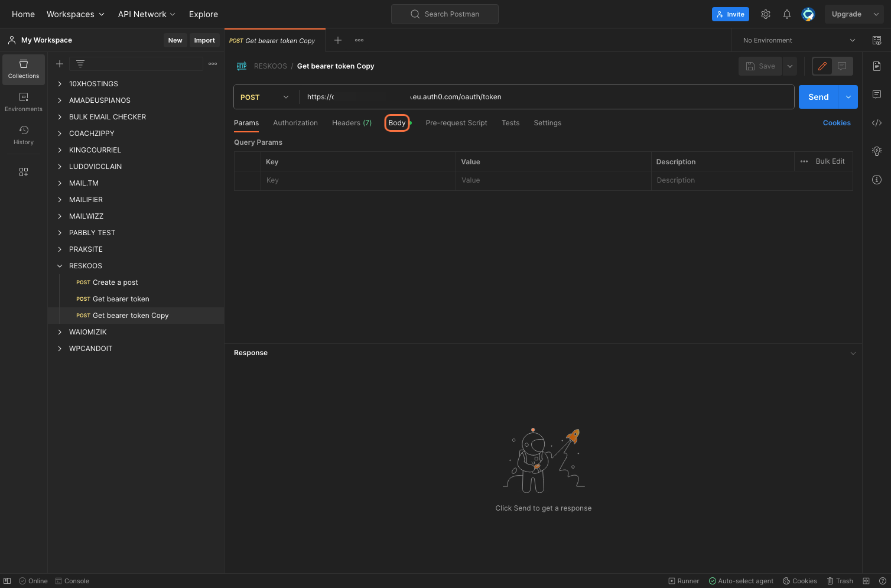Screen dimensions: 891x588
Task: Open the Workspaces menu
Action: [x=76, y=14]
